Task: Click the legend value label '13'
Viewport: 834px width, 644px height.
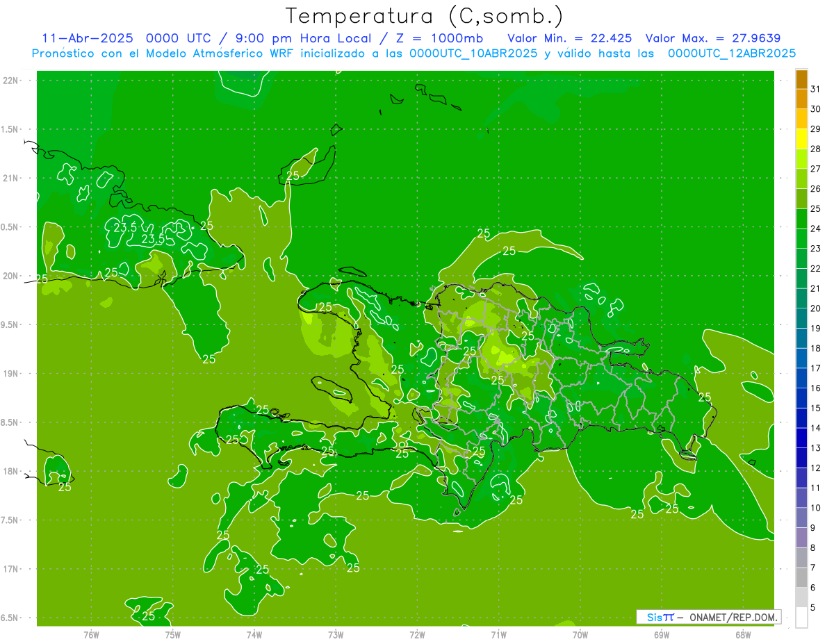Action: (x=815, y=448)
